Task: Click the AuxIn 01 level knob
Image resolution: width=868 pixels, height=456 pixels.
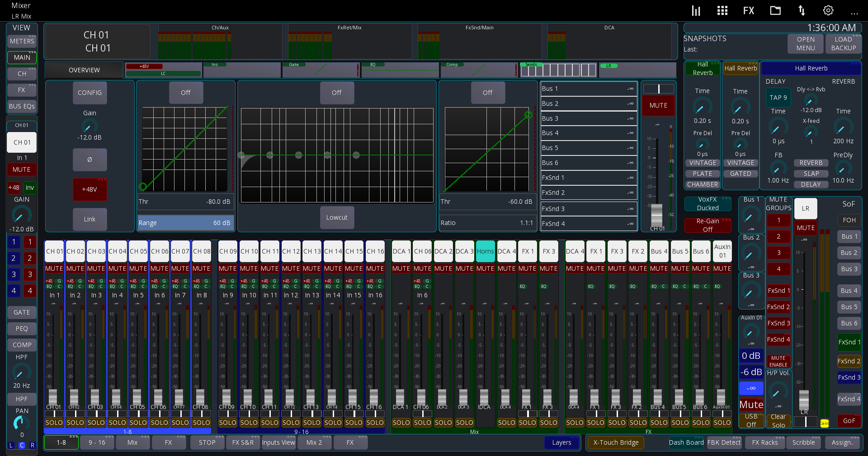Action: point(751,332)
